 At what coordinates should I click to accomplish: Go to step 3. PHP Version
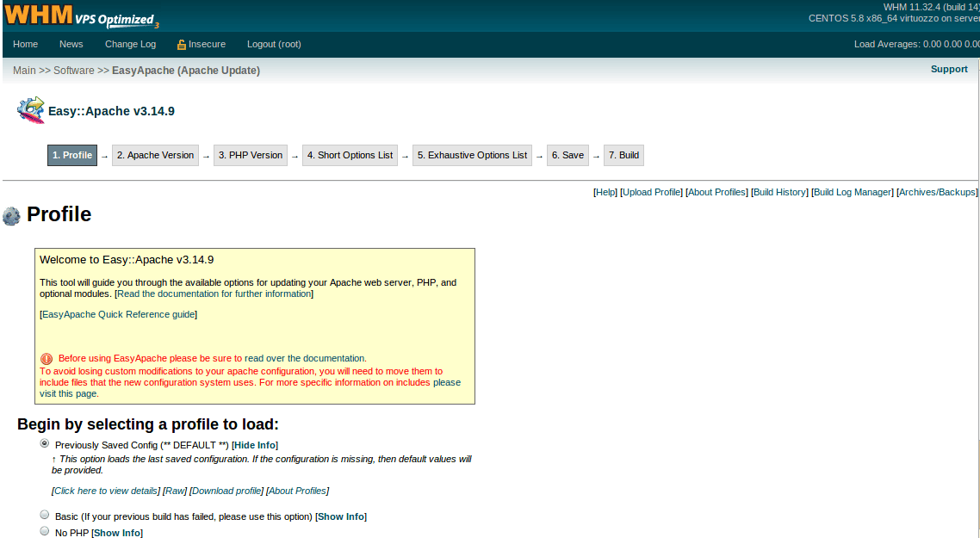(251, 155)
